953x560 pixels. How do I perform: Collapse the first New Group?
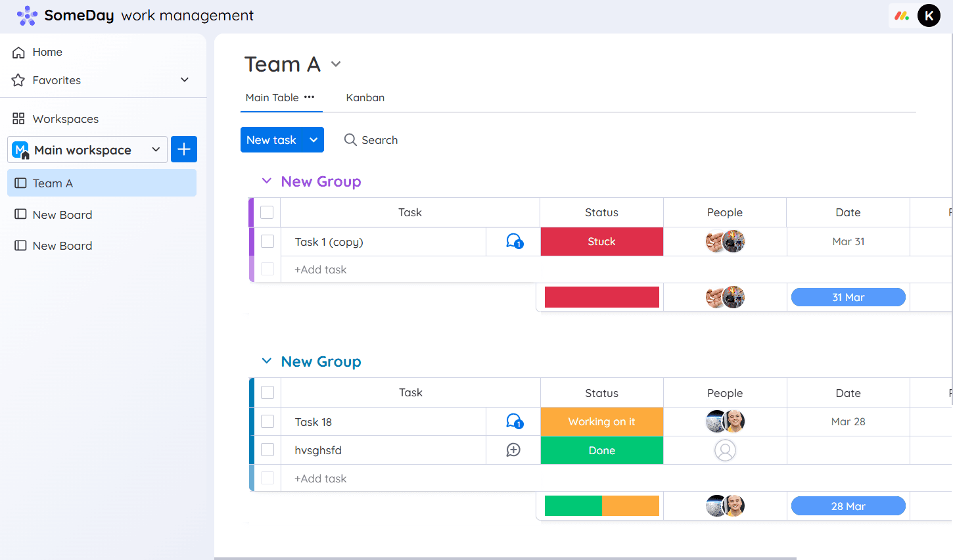click(x=266, y=181)
